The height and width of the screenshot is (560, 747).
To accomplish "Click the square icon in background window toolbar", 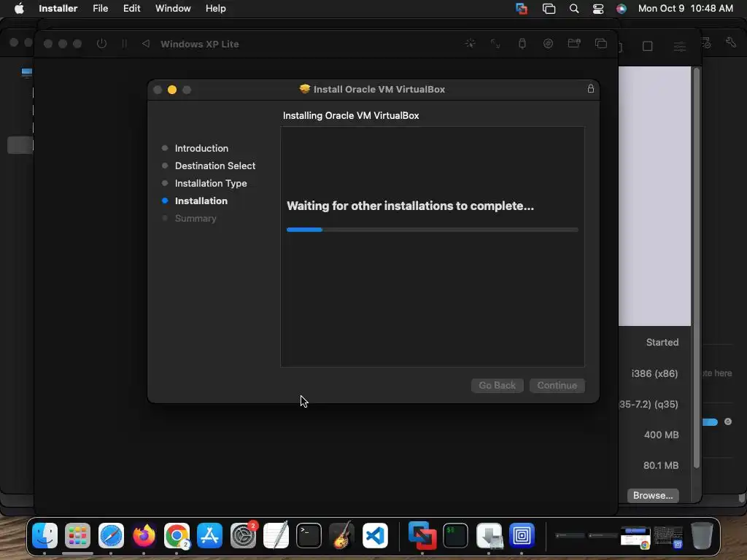I will (x=648, y=46).
